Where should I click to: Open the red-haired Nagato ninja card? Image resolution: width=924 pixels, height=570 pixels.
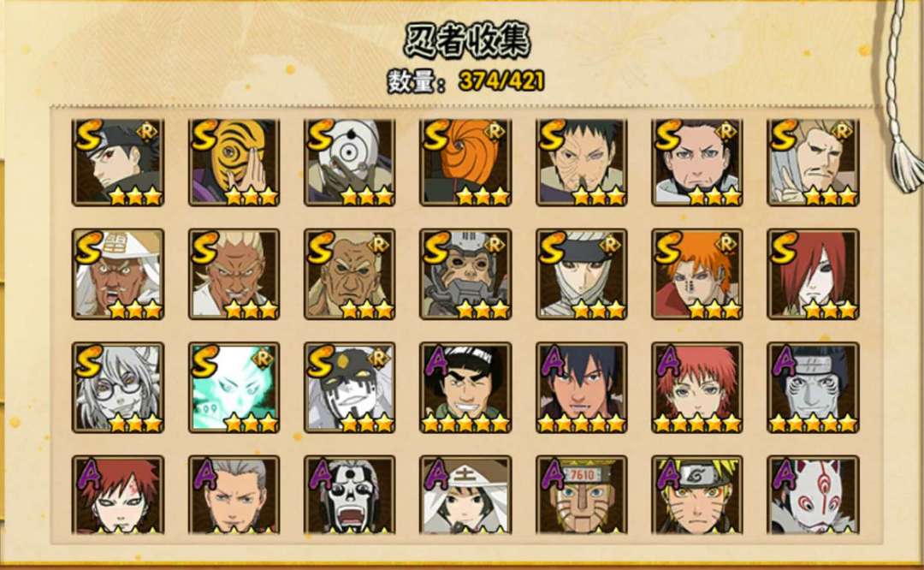(814, 274)
